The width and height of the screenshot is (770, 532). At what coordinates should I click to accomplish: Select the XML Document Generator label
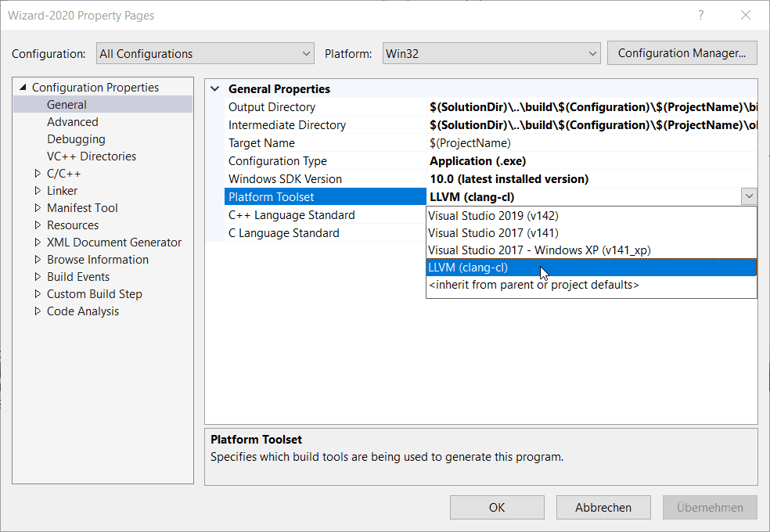[x=114, y=242]
